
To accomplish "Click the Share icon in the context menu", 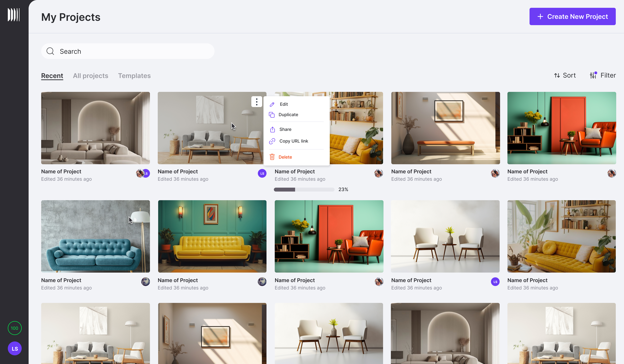I will coord(272,129).
